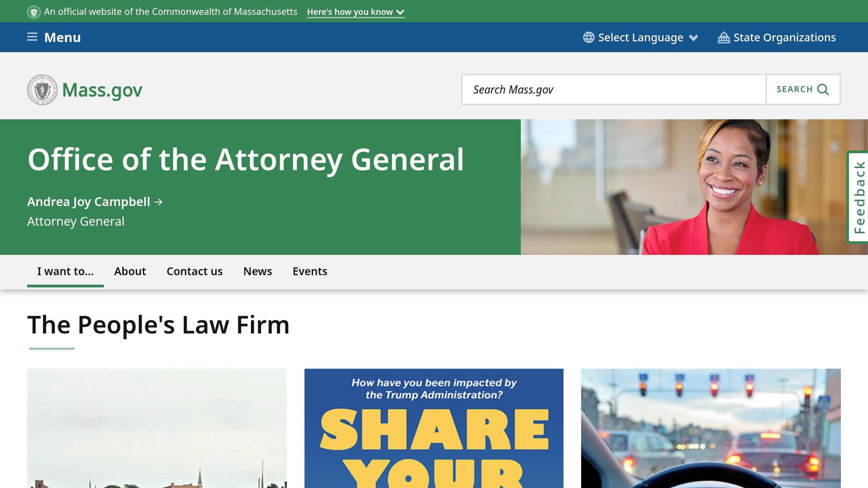Click the globe language icon

[x=588, y=37]
